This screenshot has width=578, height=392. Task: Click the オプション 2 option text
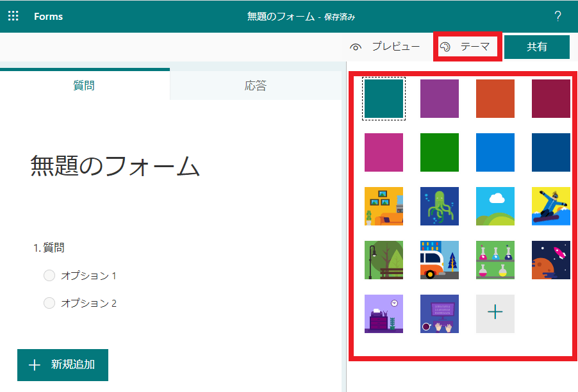pyautogui.click(x=88, y=303)
